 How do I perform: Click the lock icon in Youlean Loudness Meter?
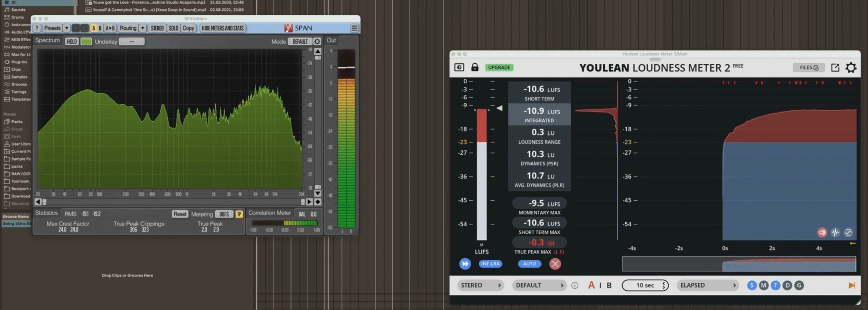click(x=474, y=68)
